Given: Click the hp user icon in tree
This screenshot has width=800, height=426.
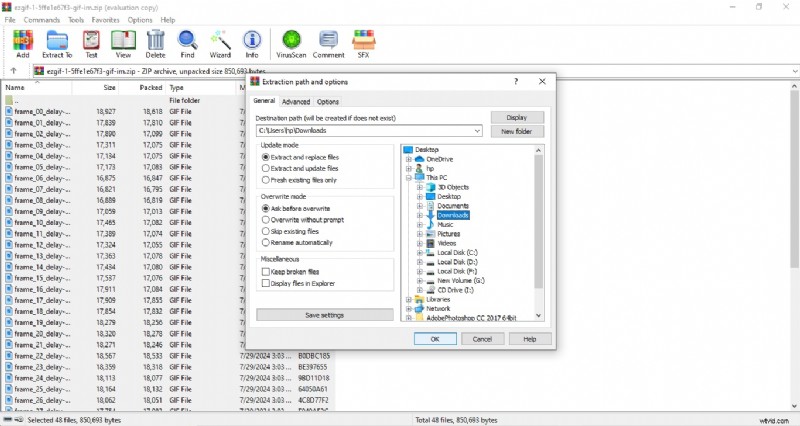Looking at the screenshot, I should tap(419, 168).
